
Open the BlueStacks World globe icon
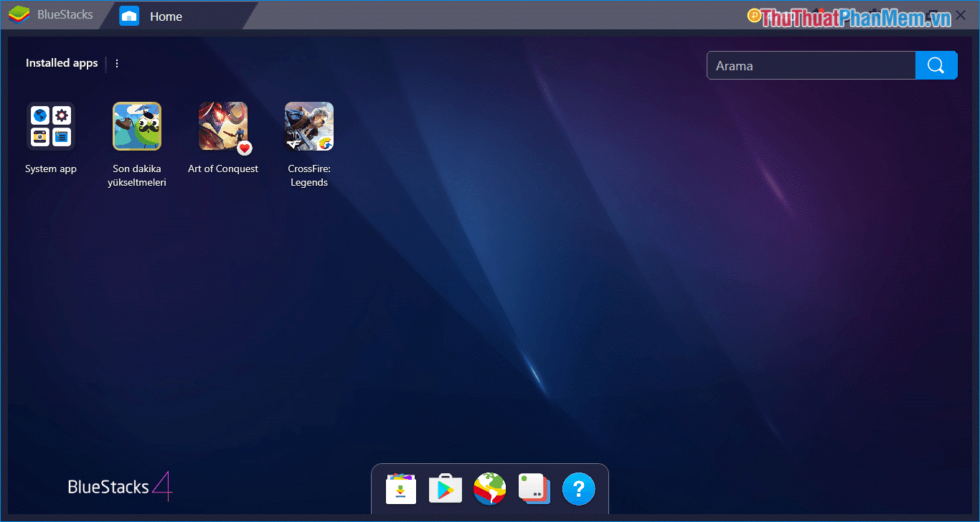point(489,488)
